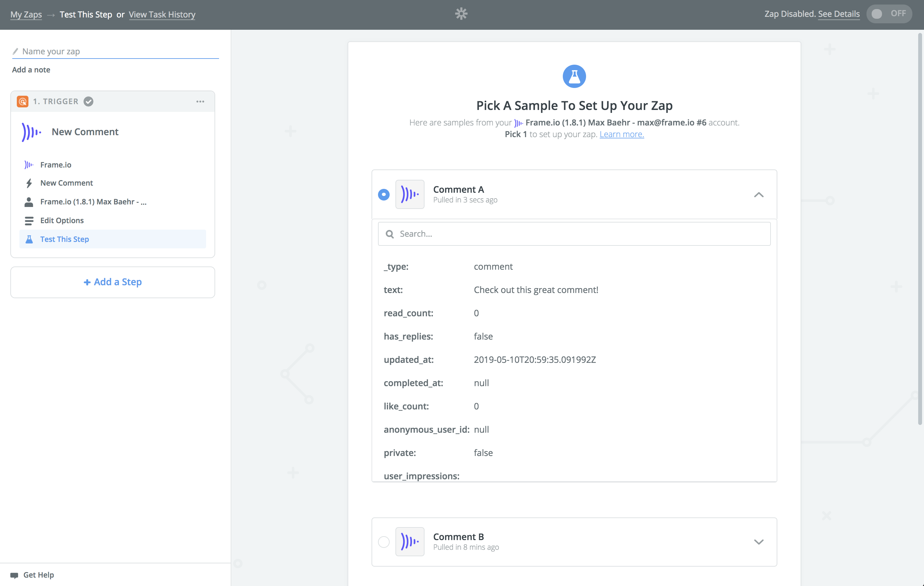Click the Frame.io icon on Comment A
The height and width of the screenshot is (586, 924).
coord(409,194)
